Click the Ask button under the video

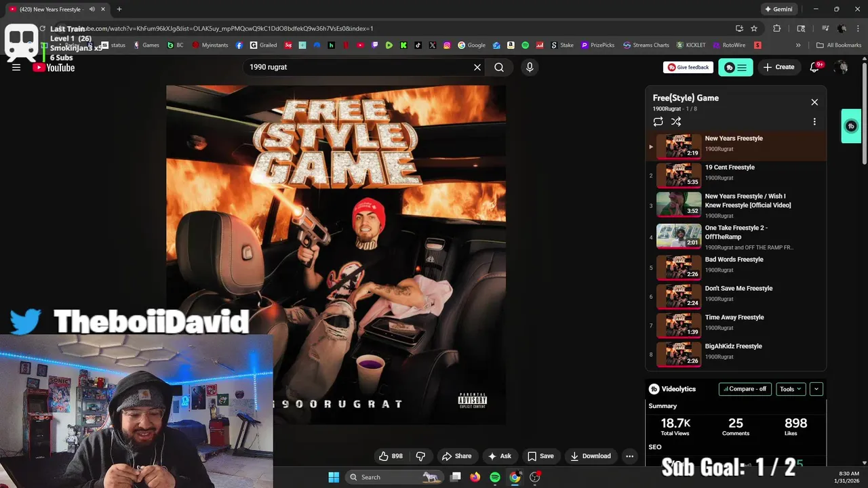pyautogui.click(x=500, y=456)
